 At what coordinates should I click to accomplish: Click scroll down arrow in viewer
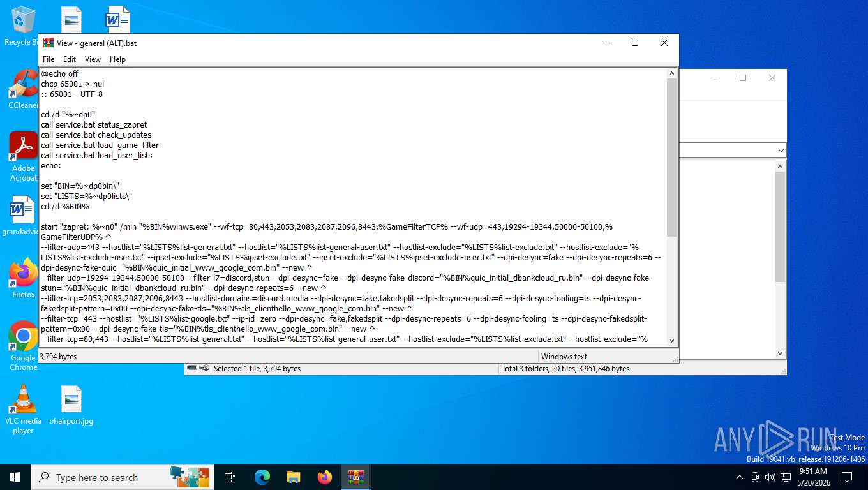[671, 340]
